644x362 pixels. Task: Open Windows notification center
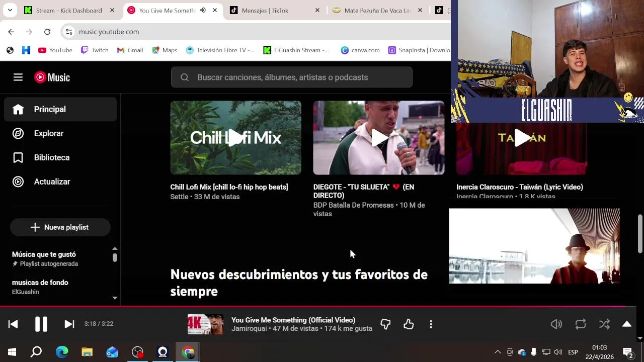(628, 352)
